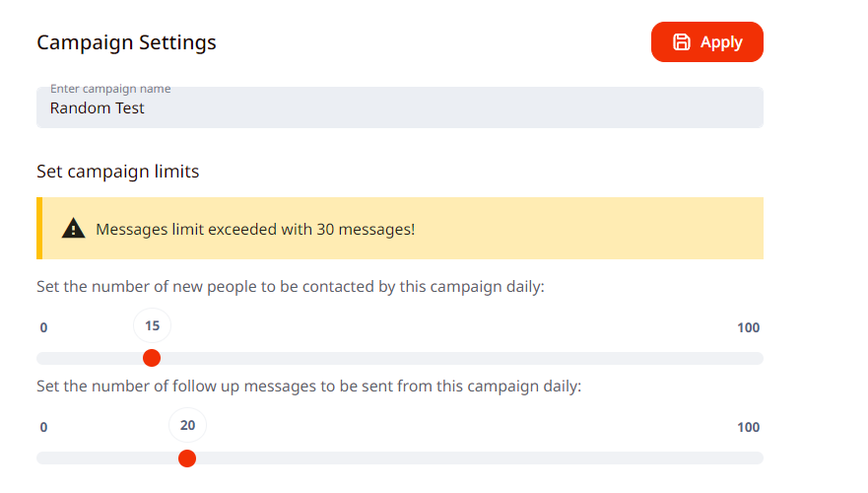Click the new people slider's 0 minimum label
This screenshot has height=493, width=868.
[43, 327]
